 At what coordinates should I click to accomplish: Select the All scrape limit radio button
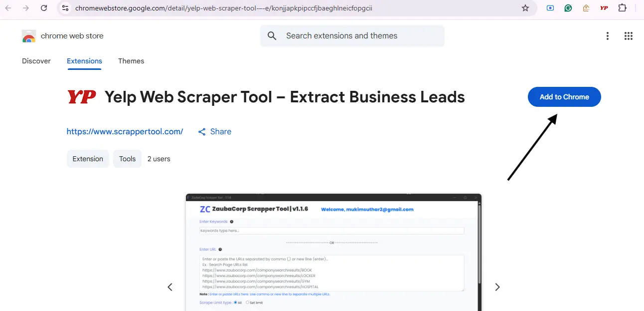236,302
